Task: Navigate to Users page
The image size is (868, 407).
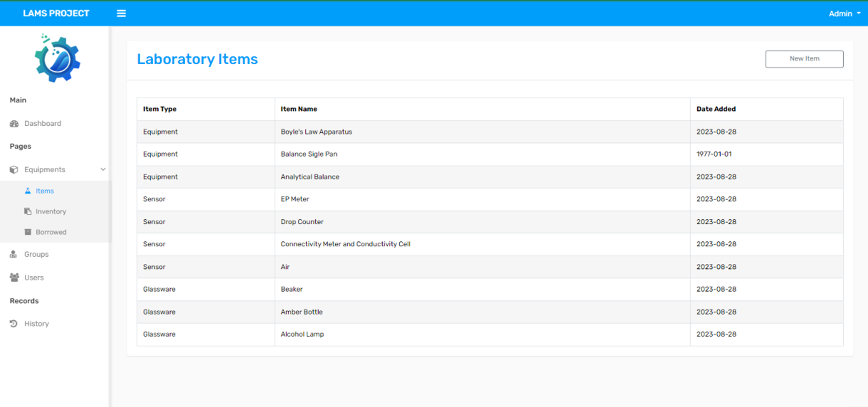Action: tap(34, 277)
